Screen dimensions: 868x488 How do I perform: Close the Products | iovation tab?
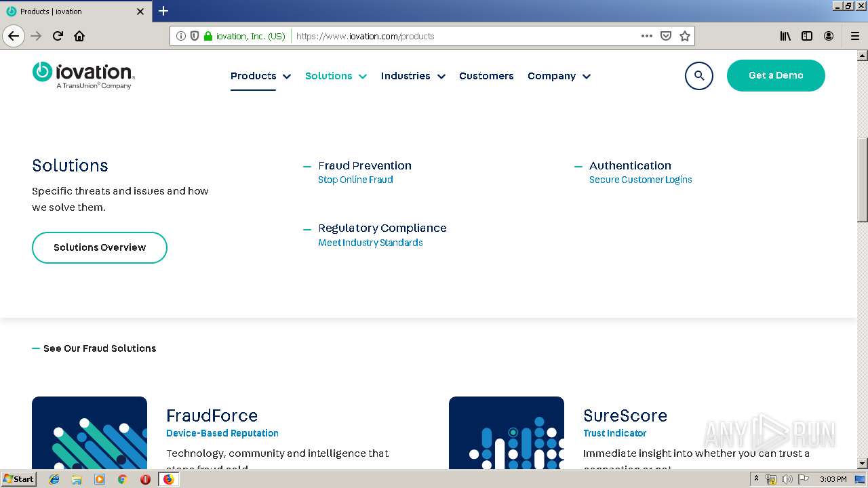[x=140, y=12]
